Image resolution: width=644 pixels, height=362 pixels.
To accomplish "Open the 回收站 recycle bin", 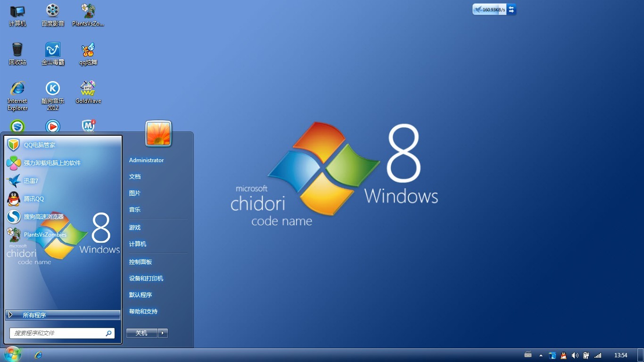I will (17, 54).
